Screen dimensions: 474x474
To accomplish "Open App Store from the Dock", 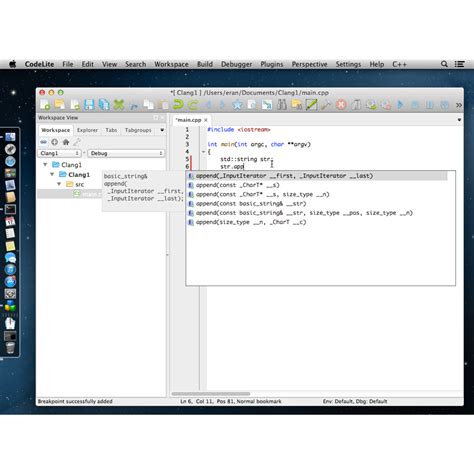I will pyautogui.click(x=10, y=281).
